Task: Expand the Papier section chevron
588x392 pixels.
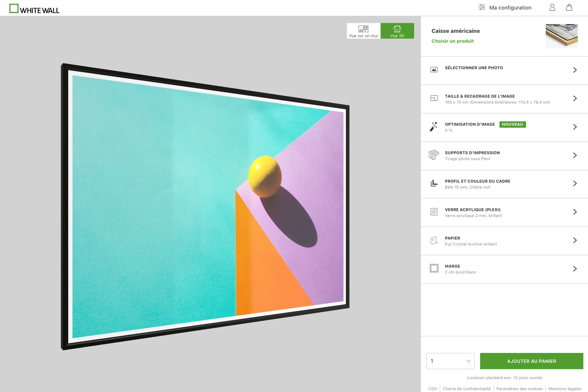Action: [575, 241]
